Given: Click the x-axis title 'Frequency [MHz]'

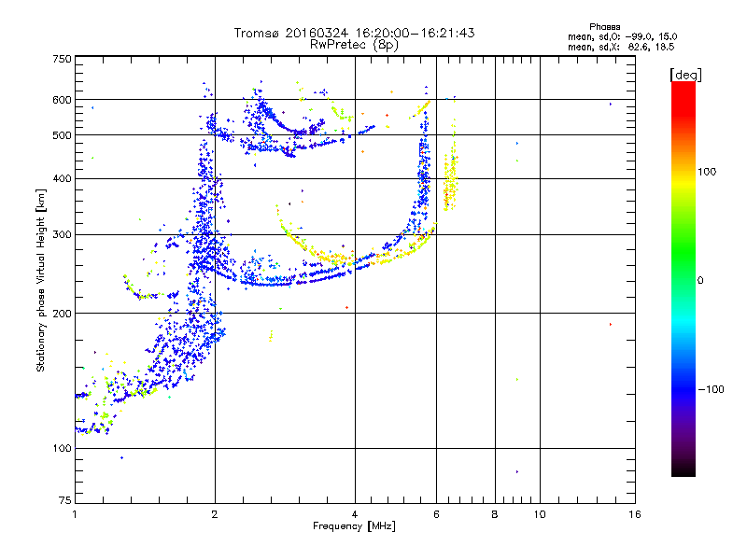Looking at the screenshot, I should (x=354, y=526).
